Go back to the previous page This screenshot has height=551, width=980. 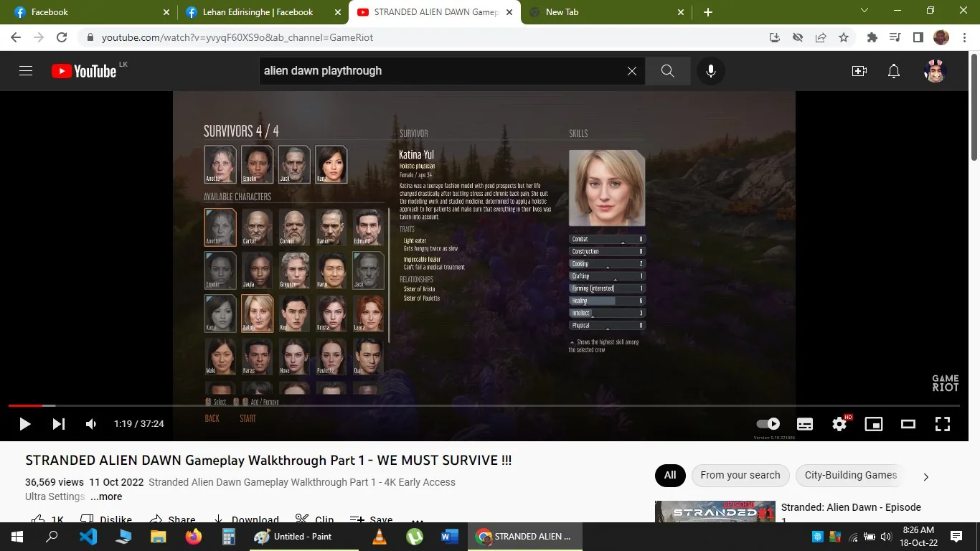click(16, 37)
